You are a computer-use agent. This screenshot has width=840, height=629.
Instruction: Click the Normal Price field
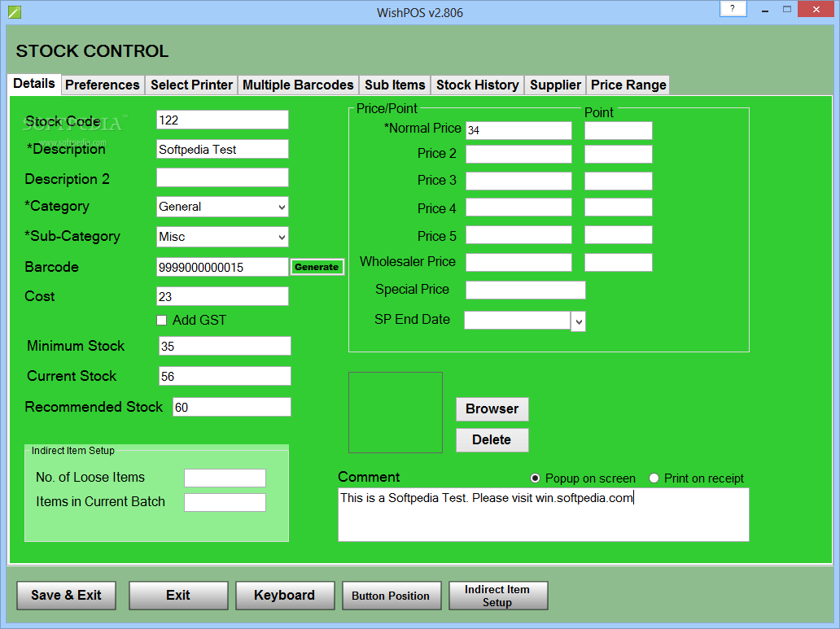[x=518, y=130]
